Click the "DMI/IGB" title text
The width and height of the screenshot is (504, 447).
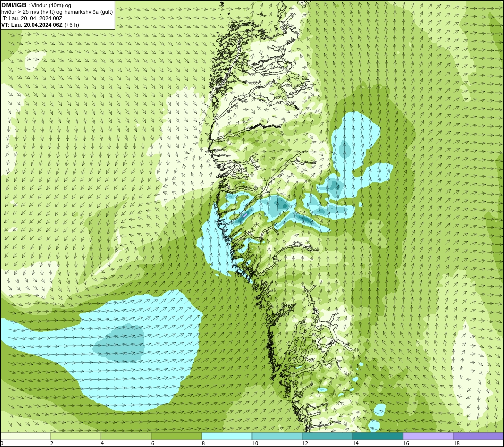click(14, 5)
